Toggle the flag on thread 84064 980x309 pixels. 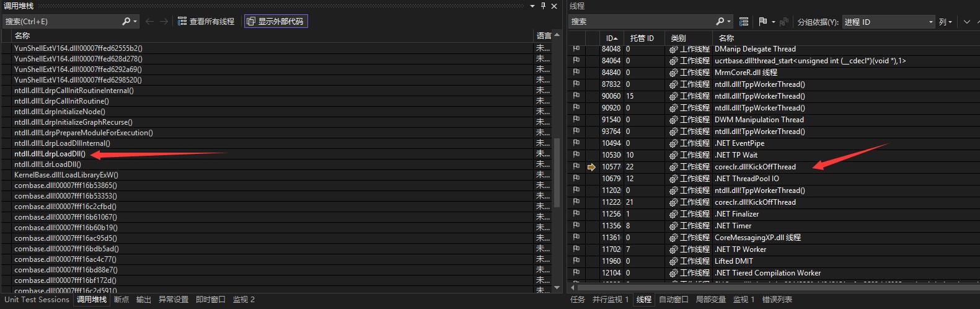click(576, 61)
